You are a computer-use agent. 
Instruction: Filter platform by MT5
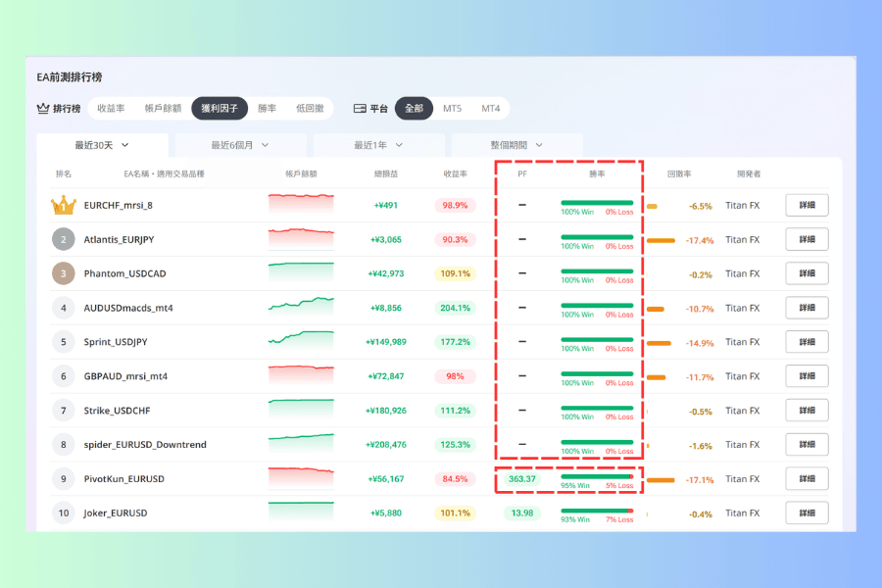click(x=452, y=108)
